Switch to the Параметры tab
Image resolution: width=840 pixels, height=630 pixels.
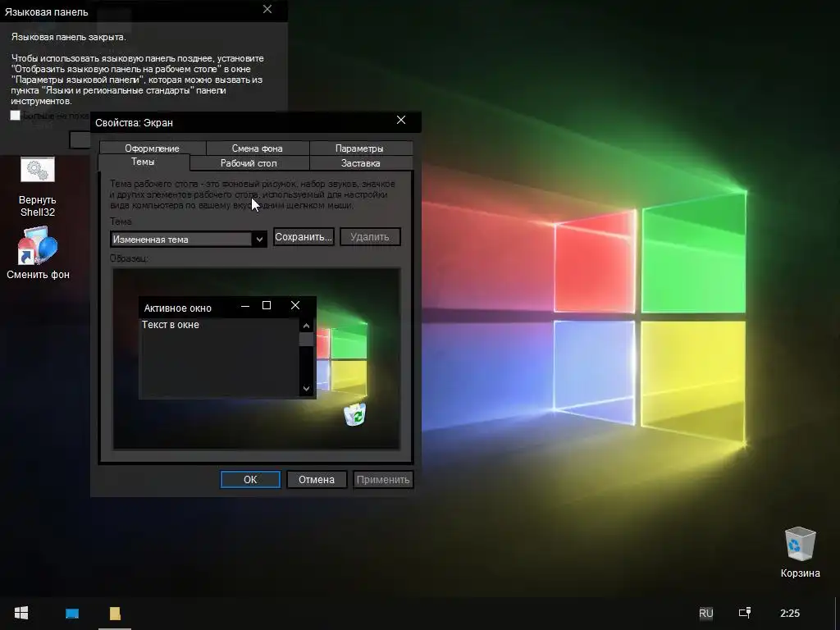click(359, 148)
